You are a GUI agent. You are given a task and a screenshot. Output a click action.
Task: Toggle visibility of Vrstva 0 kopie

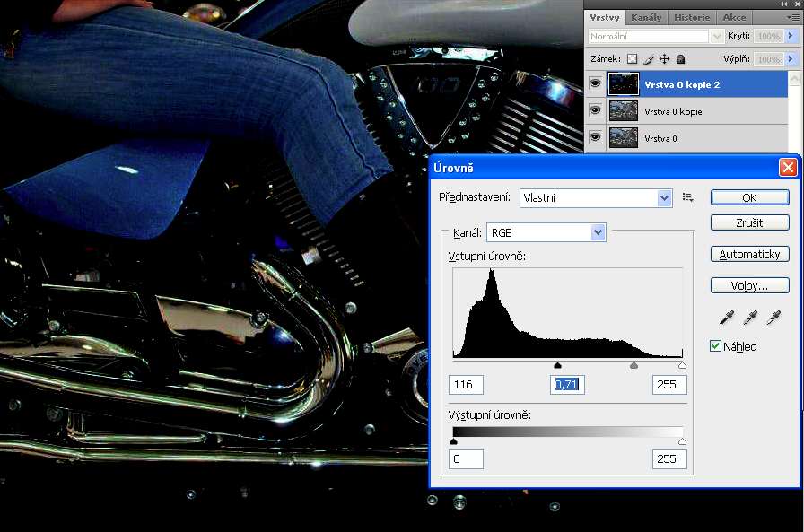click(594, 111)
